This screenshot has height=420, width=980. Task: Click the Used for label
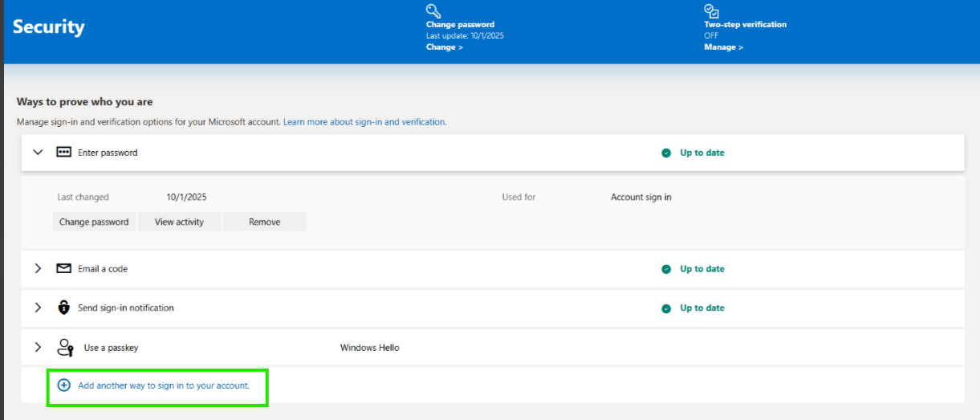(x=518, y=197)
